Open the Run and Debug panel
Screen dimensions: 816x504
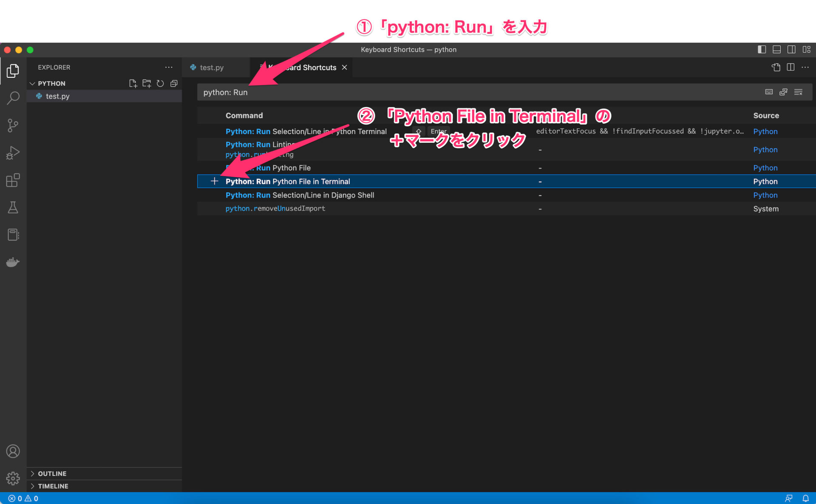13,152
